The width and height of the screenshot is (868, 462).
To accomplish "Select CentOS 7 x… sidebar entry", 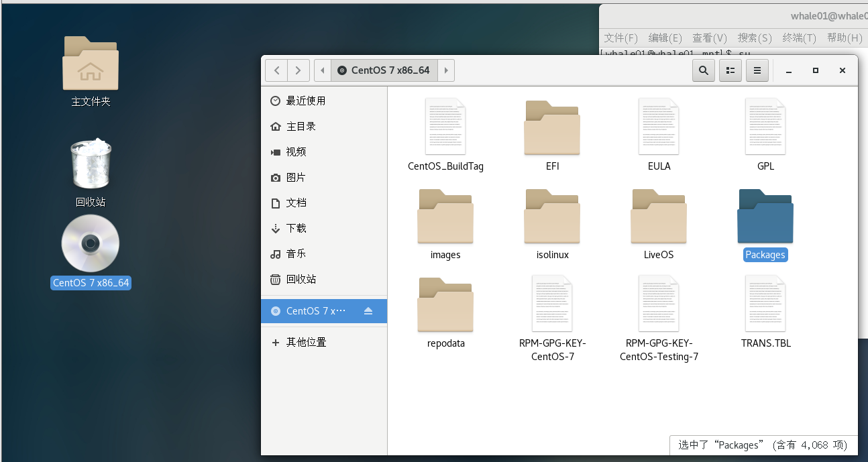I will click(324, 311).
